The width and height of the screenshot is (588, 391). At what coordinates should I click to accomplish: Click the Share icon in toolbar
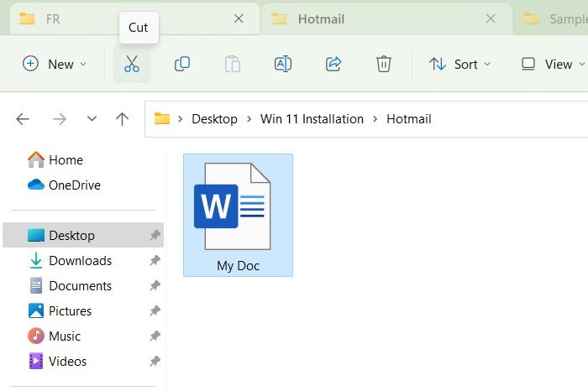(x=333, y=64)
